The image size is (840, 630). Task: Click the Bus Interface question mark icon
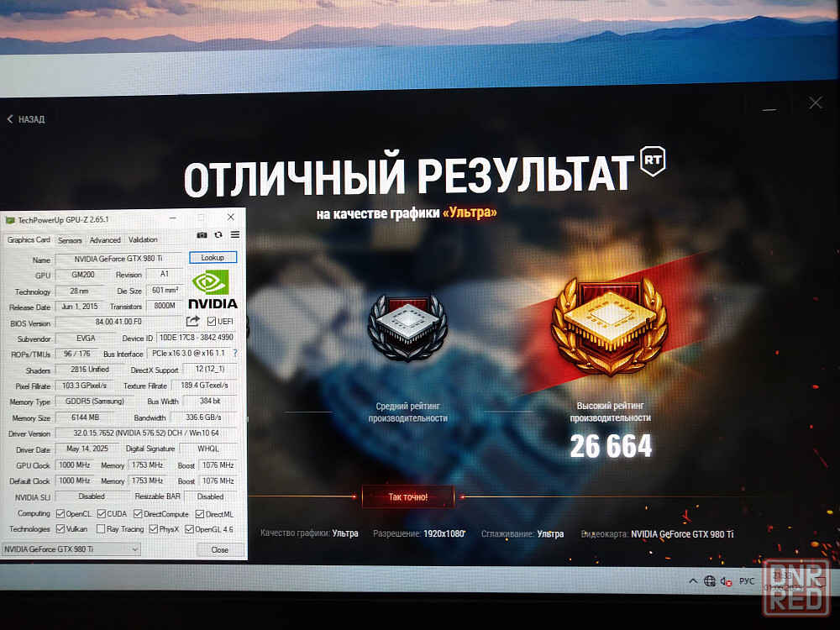234,354
